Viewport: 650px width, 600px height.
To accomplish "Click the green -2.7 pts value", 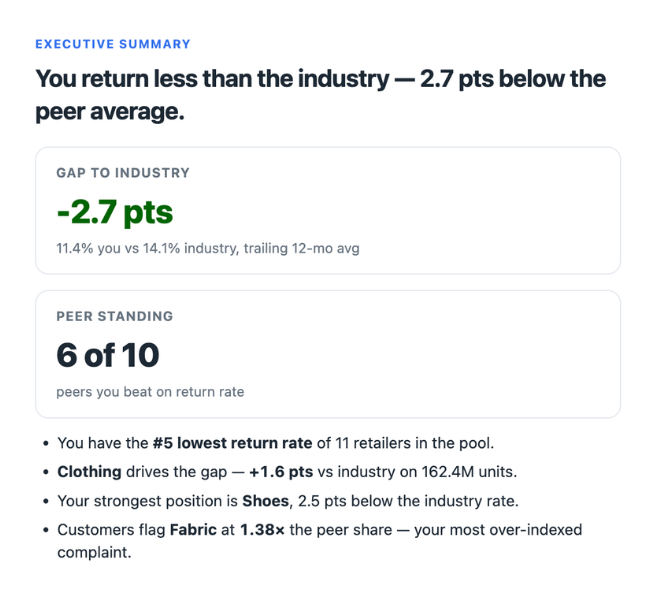I will click(x=115, y=212).
